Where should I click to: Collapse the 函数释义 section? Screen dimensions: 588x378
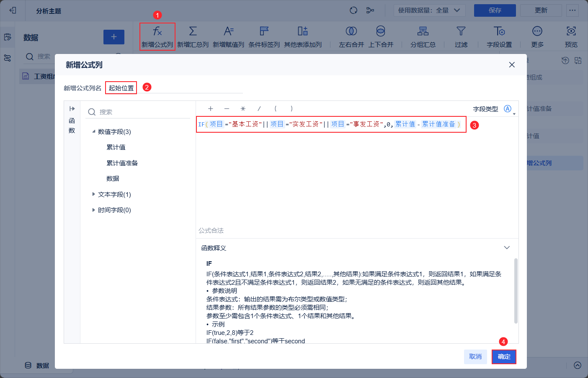pos(507,248)
